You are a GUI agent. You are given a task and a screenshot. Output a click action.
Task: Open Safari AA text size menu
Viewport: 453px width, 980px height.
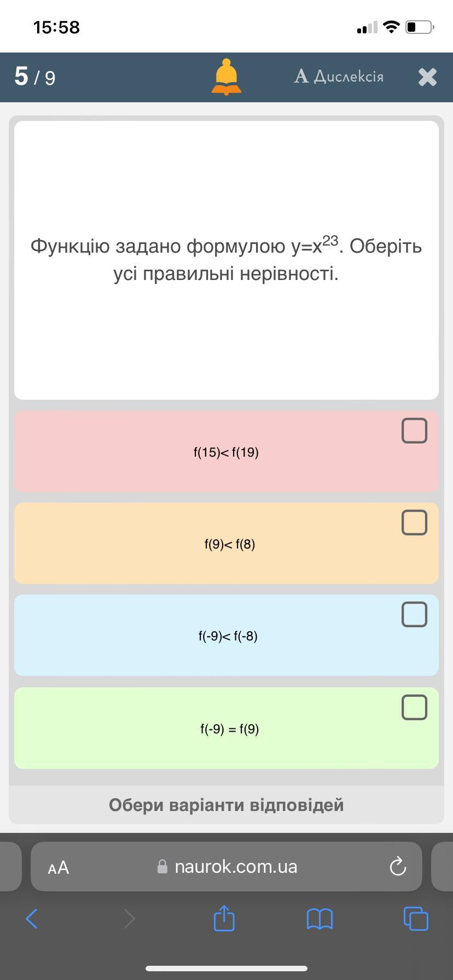pos(59,867)
